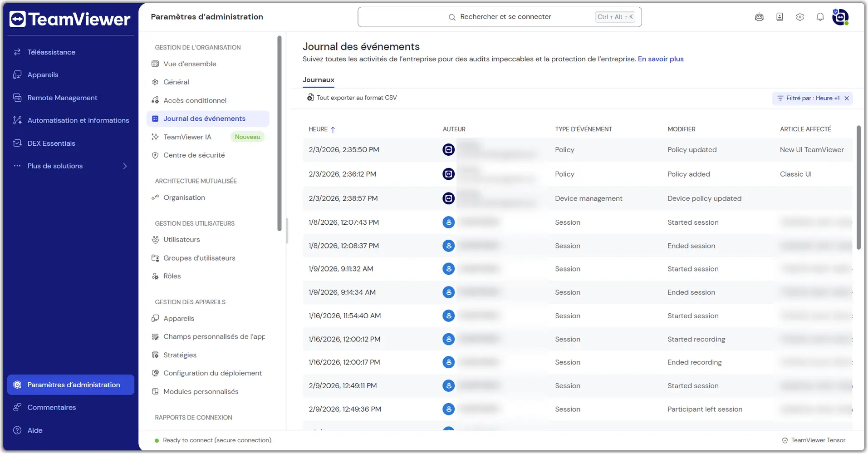Open the settings gear icon

point(800,17)
